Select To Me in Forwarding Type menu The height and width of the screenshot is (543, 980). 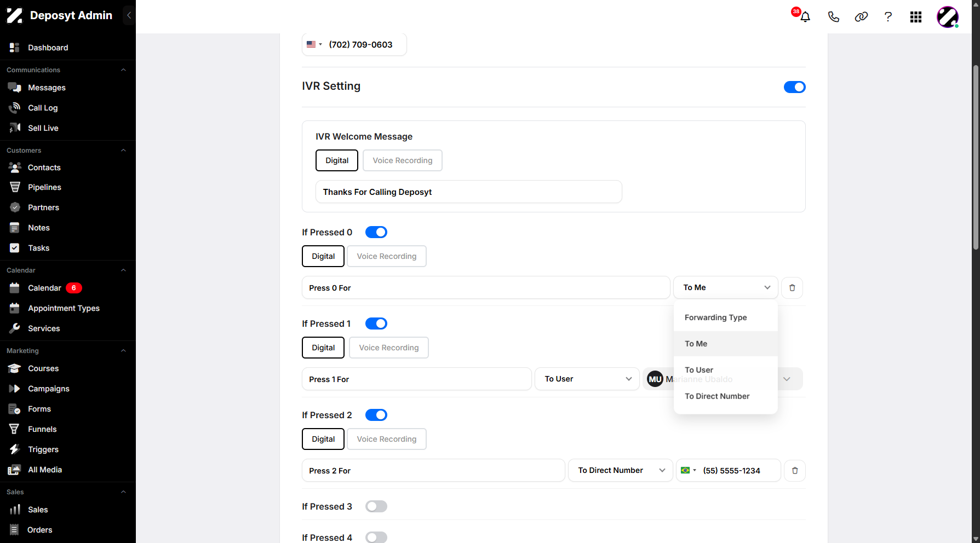(726, 344)
